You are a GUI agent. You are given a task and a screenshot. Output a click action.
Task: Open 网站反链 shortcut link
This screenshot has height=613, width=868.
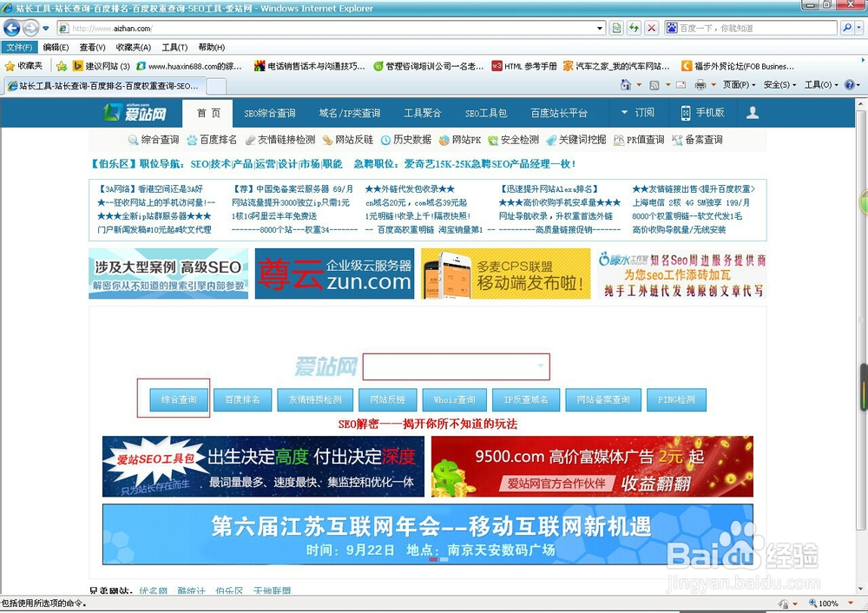[348, 140]
